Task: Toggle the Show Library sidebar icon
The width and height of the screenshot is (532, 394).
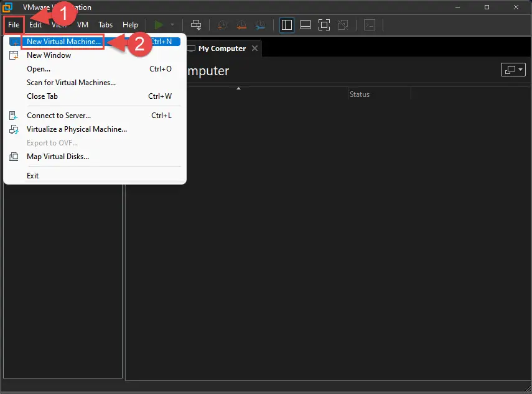Action: pos(287,25)
